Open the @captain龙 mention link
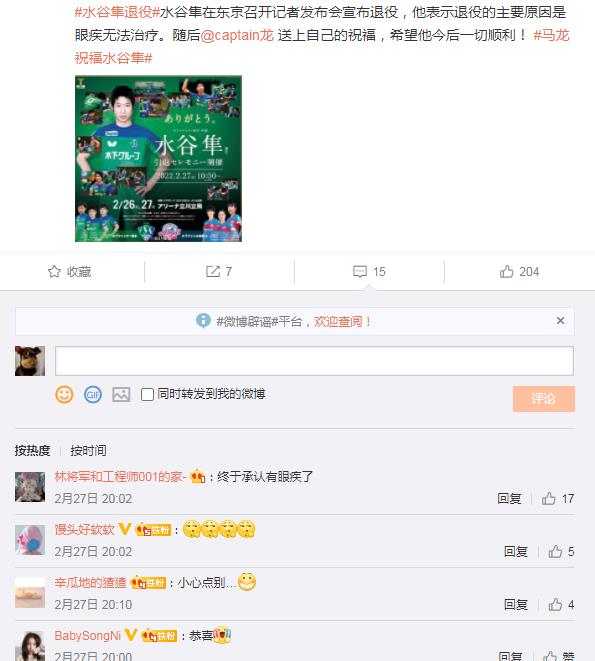This screenshot has width=595, height=661. (x=237, y=35)
